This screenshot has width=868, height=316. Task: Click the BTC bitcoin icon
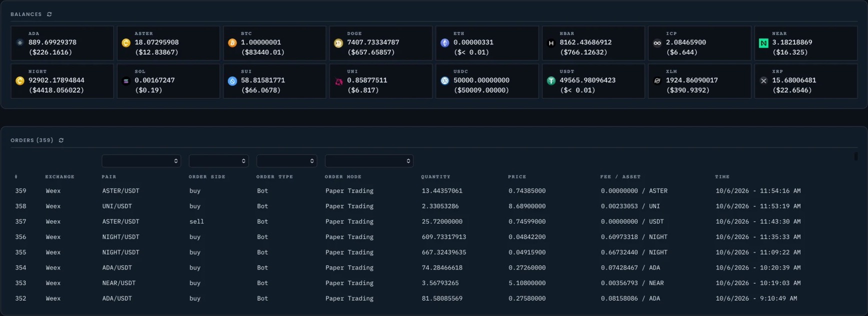click(232, 43)
